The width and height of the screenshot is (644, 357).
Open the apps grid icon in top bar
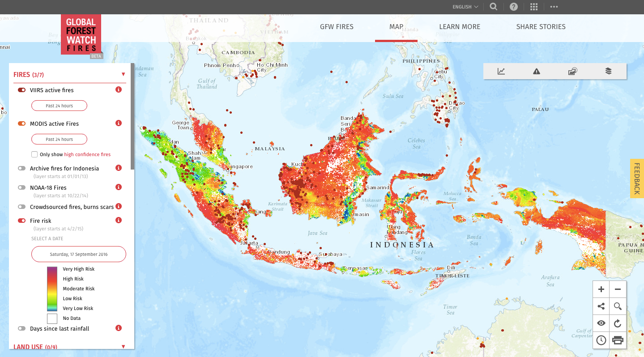[533, 7]
